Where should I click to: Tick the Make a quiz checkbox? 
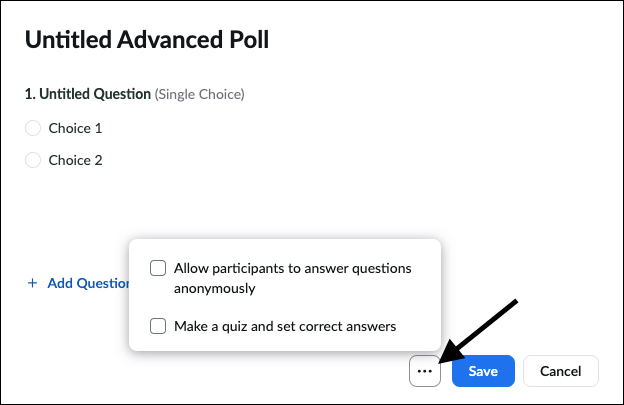pos(158,325)
